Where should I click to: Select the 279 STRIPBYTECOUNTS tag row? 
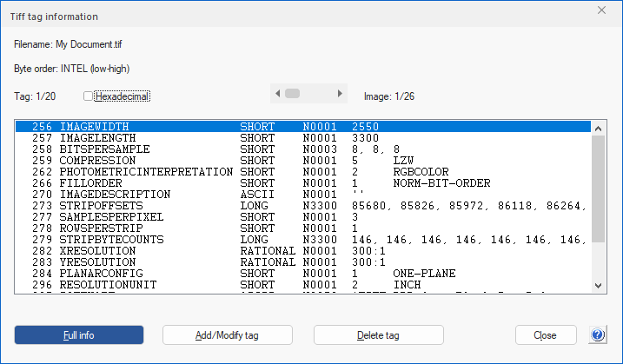click(303, 240)
